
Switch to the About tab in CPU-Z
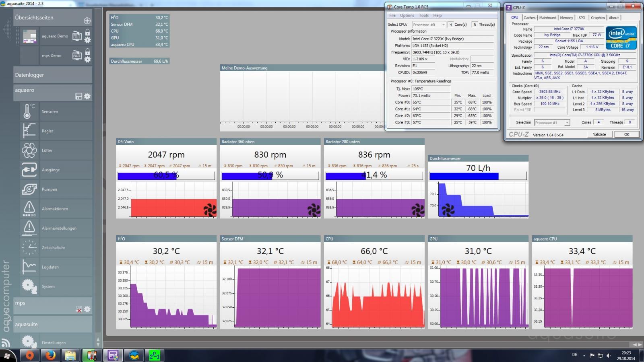(x=614, y=18)
